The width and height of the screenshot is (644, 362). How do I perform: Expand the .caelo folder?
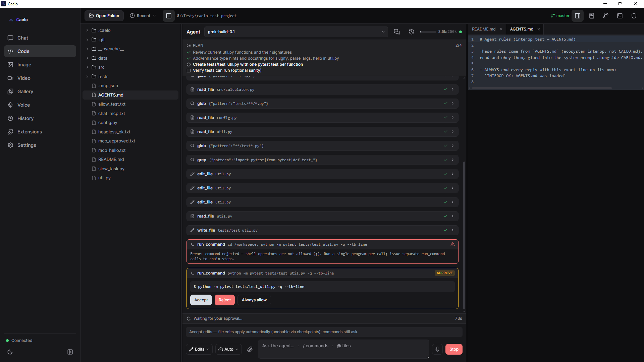click(130, 30)
